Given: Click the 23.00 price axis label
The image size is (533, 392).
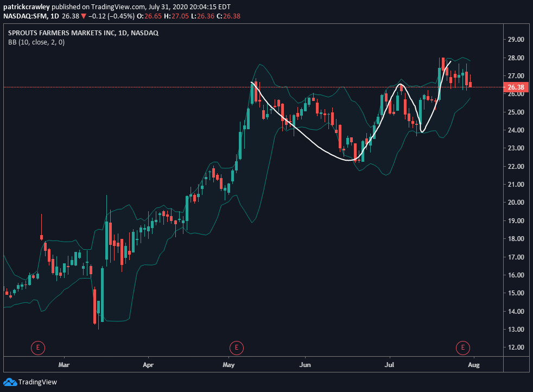Looking at the screenshot, I should pyautogui.click(x=516, y=148).
